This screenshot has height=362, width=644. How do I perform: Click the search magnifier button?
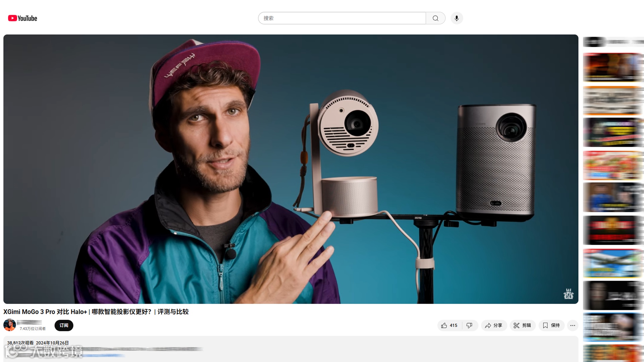tap(435, 18)
